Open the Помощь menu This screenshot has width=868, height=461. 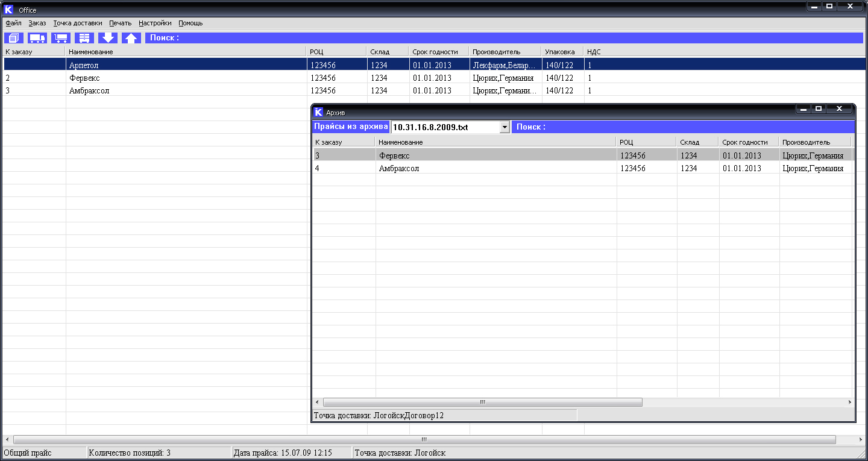point(190,23)
